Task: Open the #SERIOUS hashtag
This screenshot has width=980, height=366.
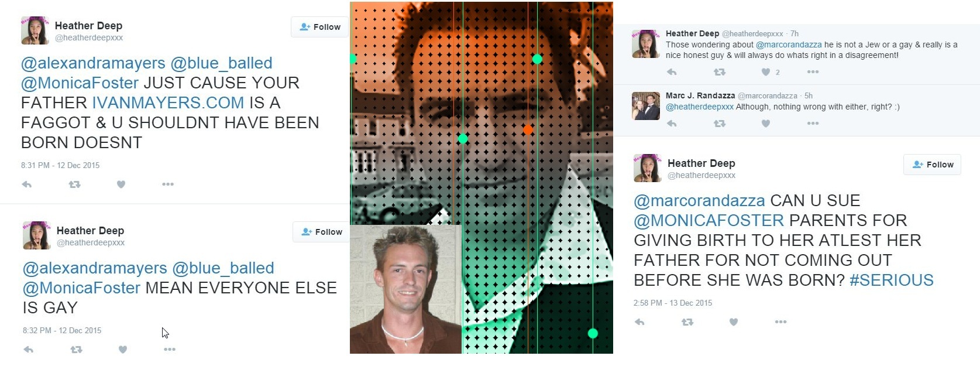Action: (x=891, y=280)
